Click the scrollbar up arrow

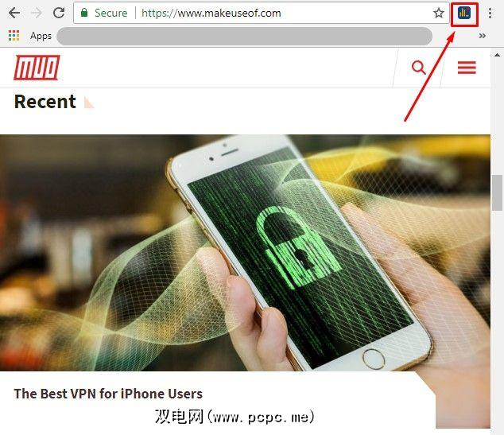pos(497,55)
